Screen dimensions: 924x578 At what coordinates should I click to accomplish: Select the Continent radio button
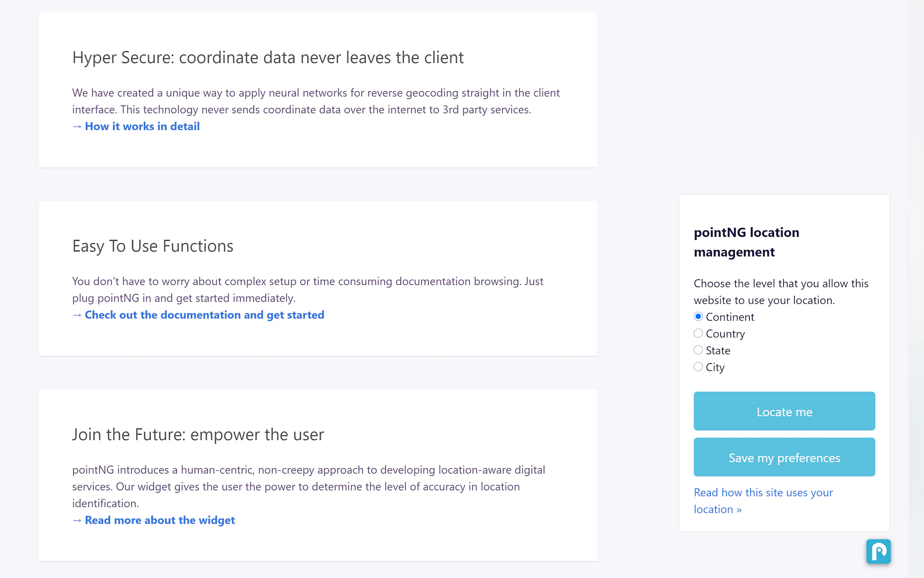[x=698, y=317]
